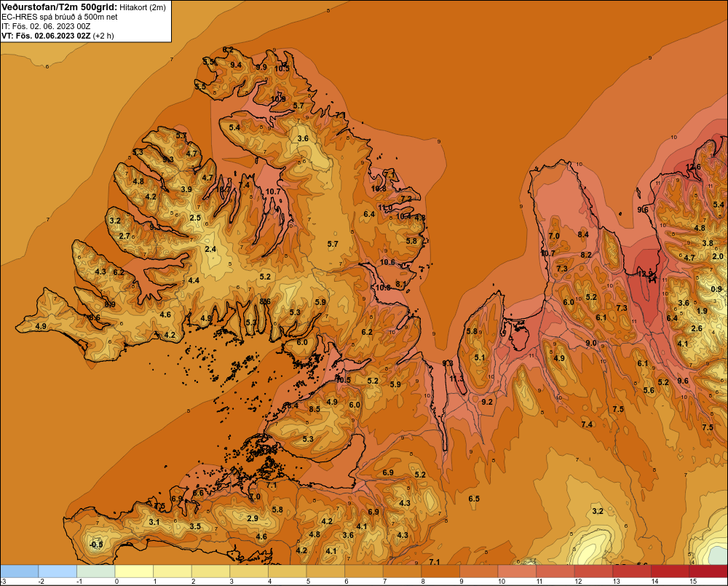Click the '1.9' temperature value on the map
This screenshot has height=586, width=728.
pyautogui.click(x=702, y=311)
